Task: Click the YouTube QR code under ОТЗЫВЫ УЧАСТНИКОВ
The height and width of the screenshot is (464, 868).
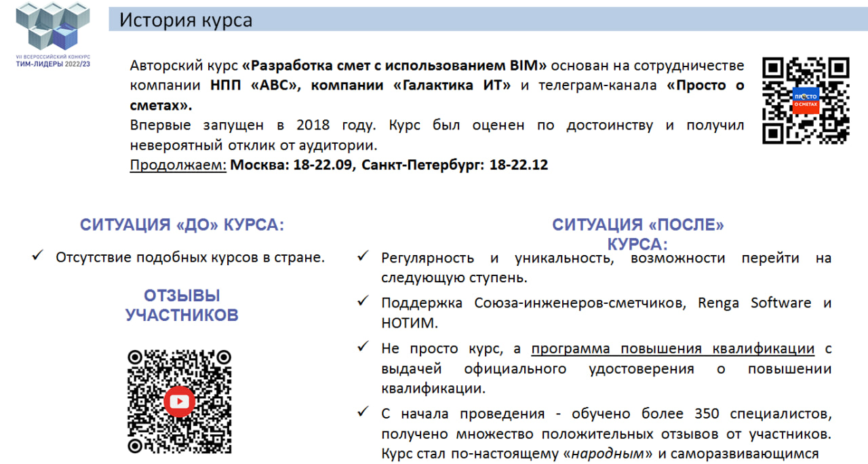Action: click(x=180, y=402)
